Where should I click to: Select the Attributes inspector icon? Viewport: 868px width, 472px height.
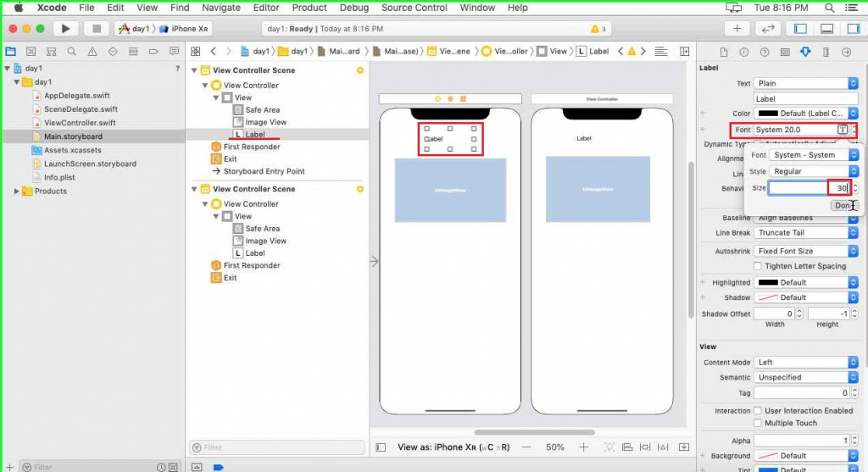[805, 52]
